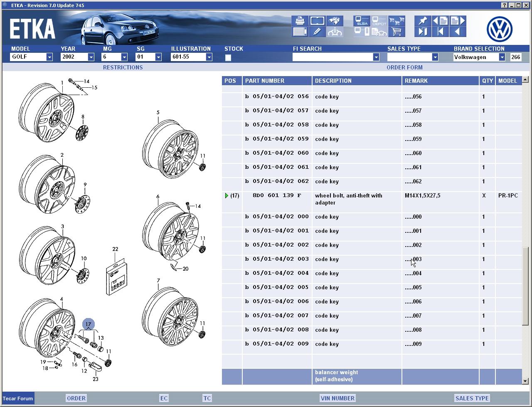The height and width of the screenshot is (407, 532).
Task: Click the computer-to-server connection icon
Action: pos(362,32)
